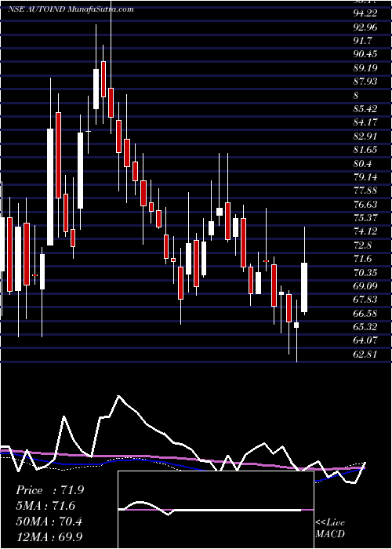392x549 pixels.
Task: Click the 77.88 price axis label
Action: [x=365, y=191]
